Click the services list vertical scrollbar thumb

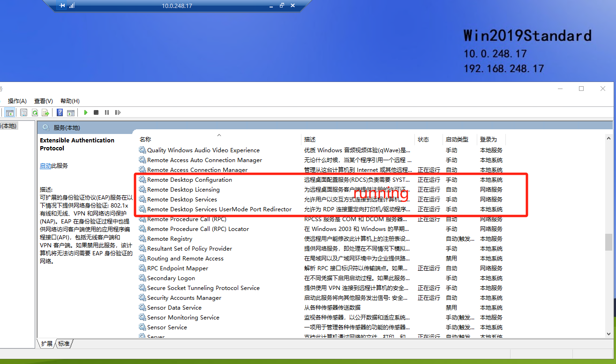coord(608,242)
